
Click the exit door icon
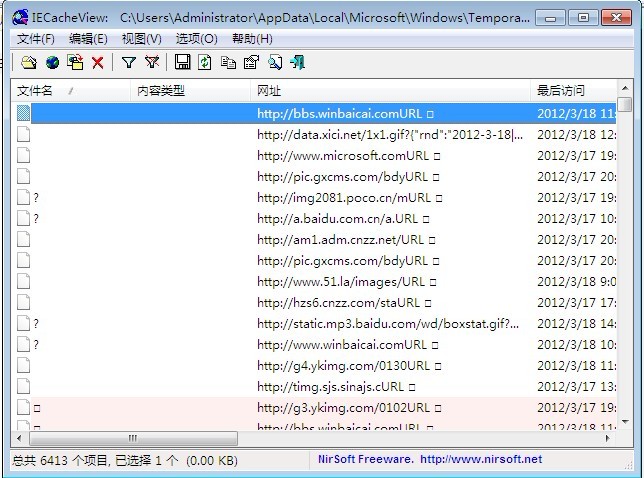(298, 62)
